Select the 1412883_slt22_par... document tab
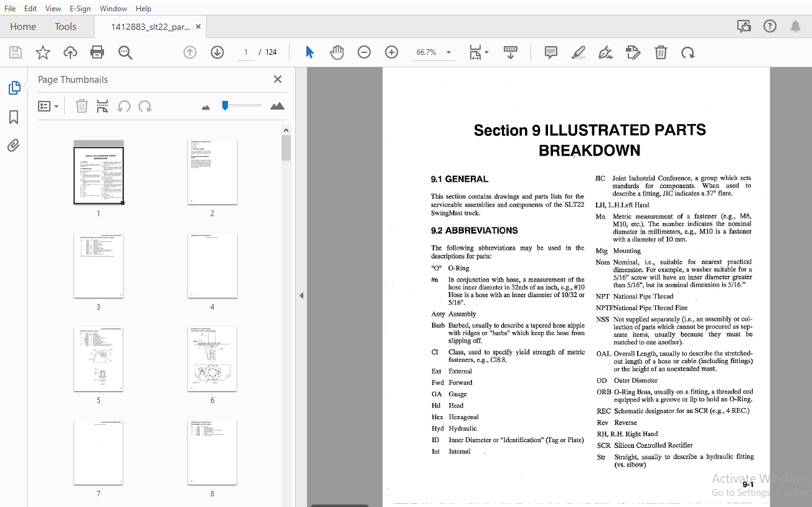The image size is (812, 507). [150, 27]
